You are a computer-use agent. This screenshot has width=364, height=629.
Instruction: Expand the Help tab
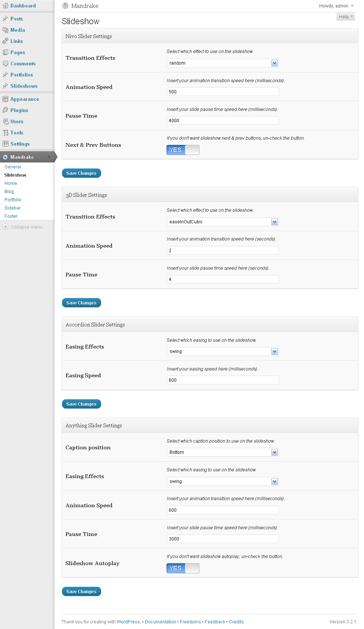345,17
